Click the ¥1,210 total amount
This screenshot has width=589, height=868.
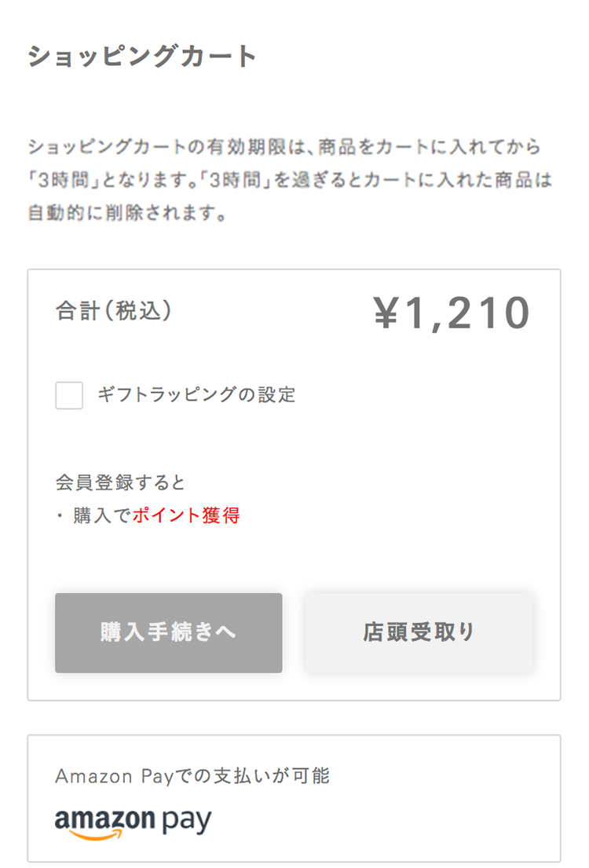[452, 313]
